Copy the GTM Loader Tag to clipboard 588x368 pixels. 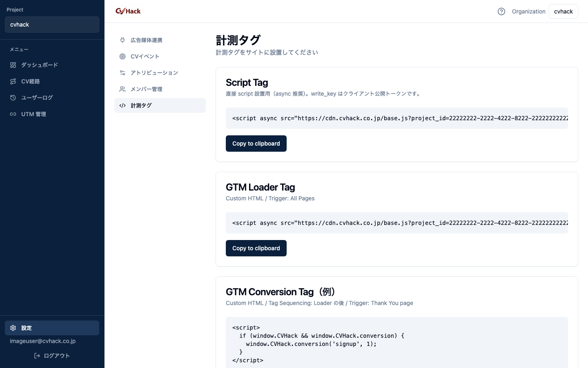(x=256, y=248)
